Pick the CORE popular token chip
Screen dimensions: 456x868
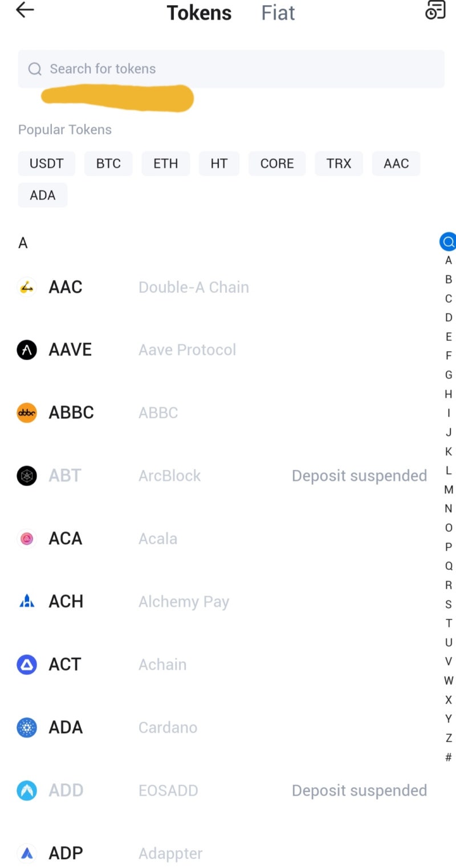tap(277, 164)
